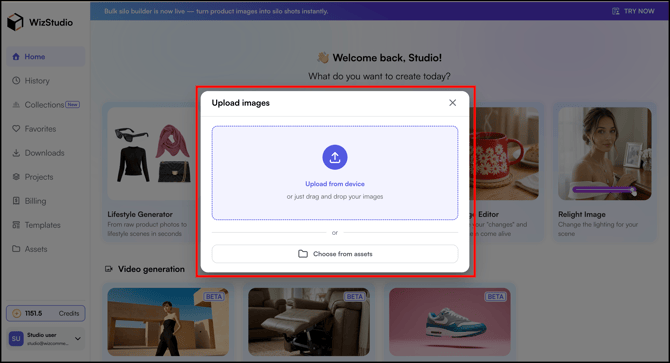Close the Upload images dialog

click(453, 102)
